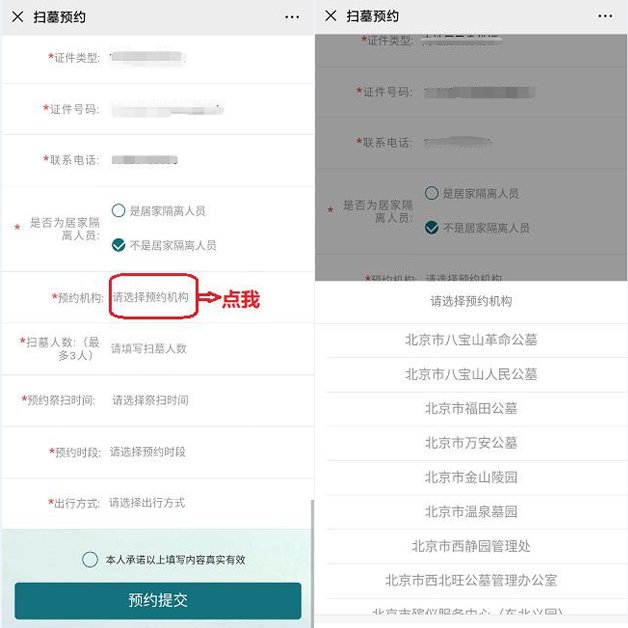Open the right panel's three-dot more menu
This screenshot has height=628, width=628.
605,16
